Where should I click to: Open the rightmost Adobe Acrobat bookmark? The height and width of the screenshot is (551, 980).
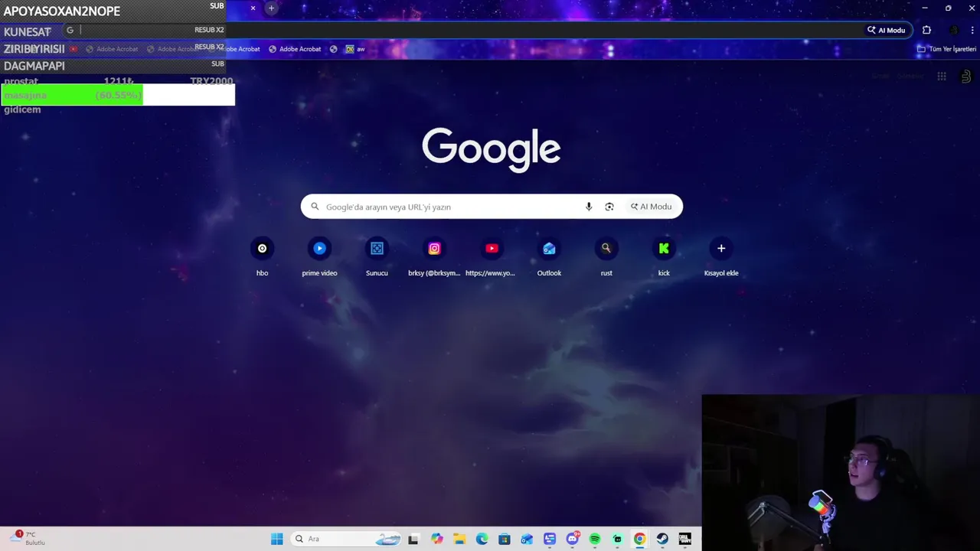click(x=295, y=49)
